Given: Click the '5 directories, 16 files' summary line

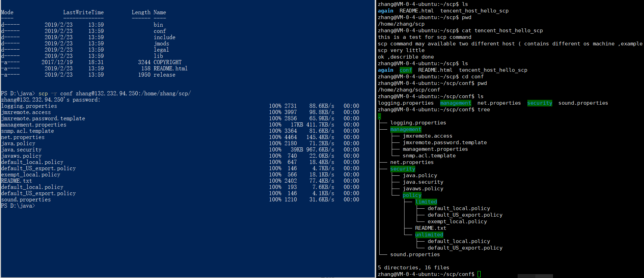Looking at the screenshot, I should tap(414, 268).
